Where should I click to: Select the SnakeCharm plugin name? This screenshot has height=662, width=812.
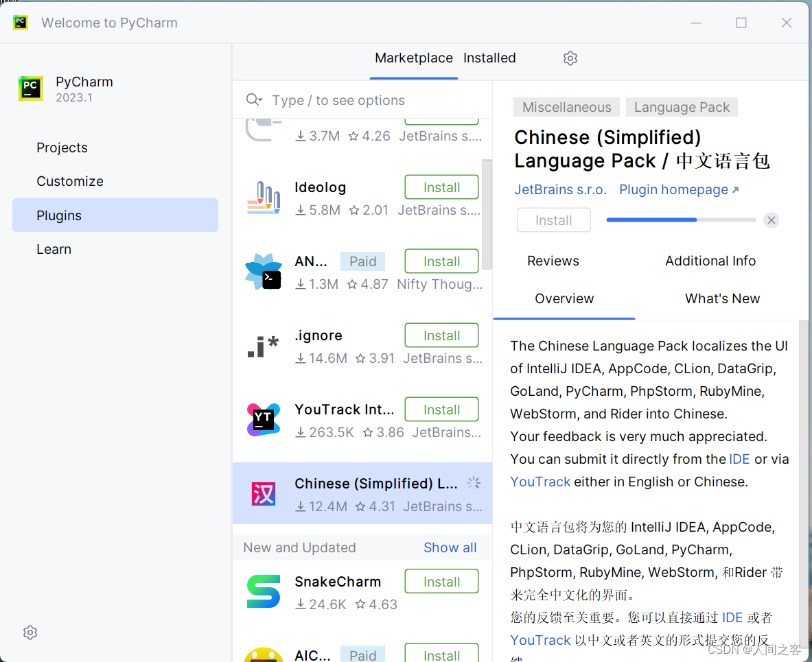pyautogui.click(x=338, y=582)
